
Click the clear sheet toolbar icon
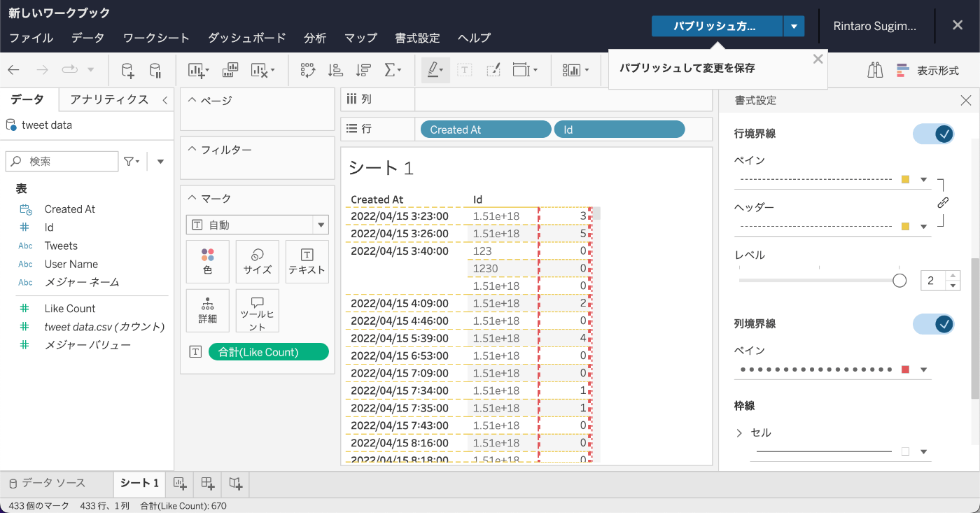pyautogui.click(x=262, y=70)
